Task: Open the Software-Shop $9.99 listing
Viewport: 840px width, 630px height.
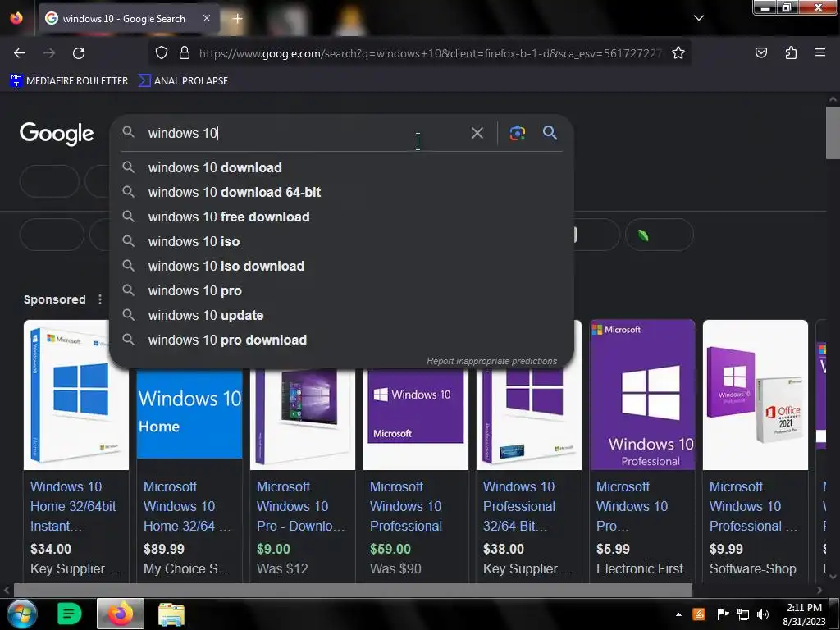Action: 753,506
